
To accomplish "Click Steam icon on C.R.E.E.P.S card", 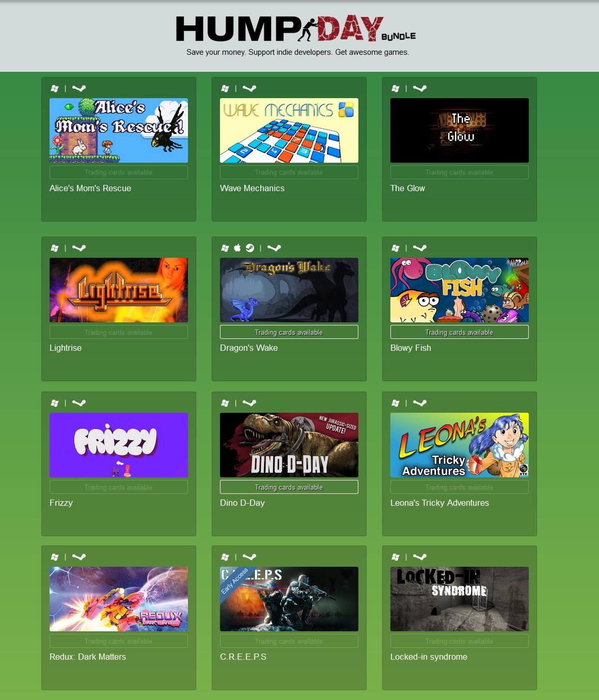I will 249,557.
